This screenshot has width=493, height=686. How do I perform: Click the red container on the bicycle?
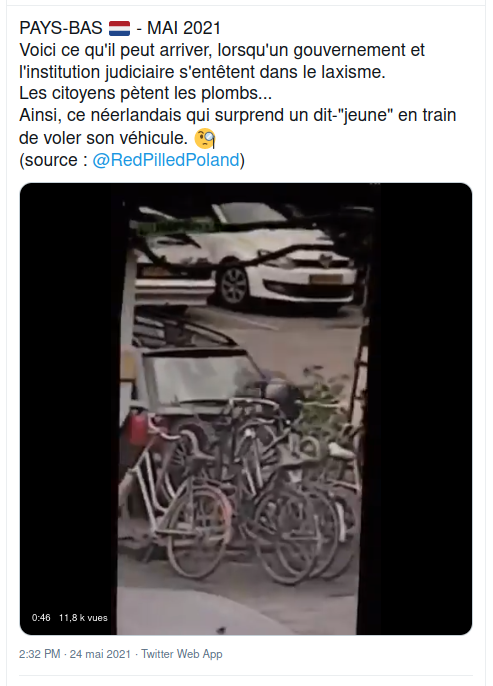pyautogui.click(x=138, y=428)
